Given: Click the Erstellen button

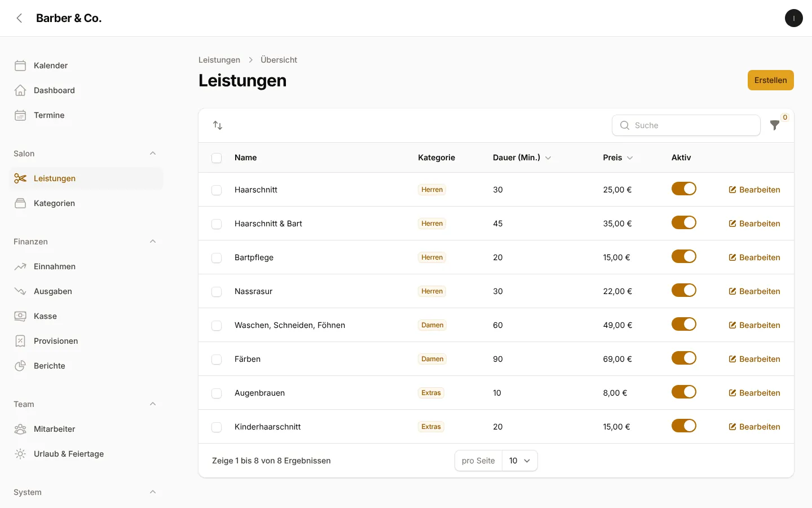Looking at the screenshot, I should pyautogui.click(x=770, y=80).
